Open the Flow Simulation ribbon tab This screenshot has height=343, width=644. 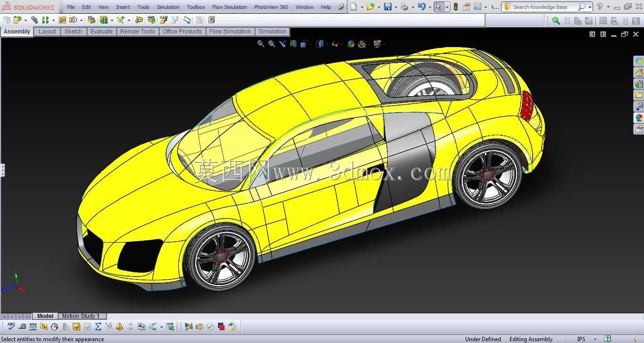click(x=230, y=32)
